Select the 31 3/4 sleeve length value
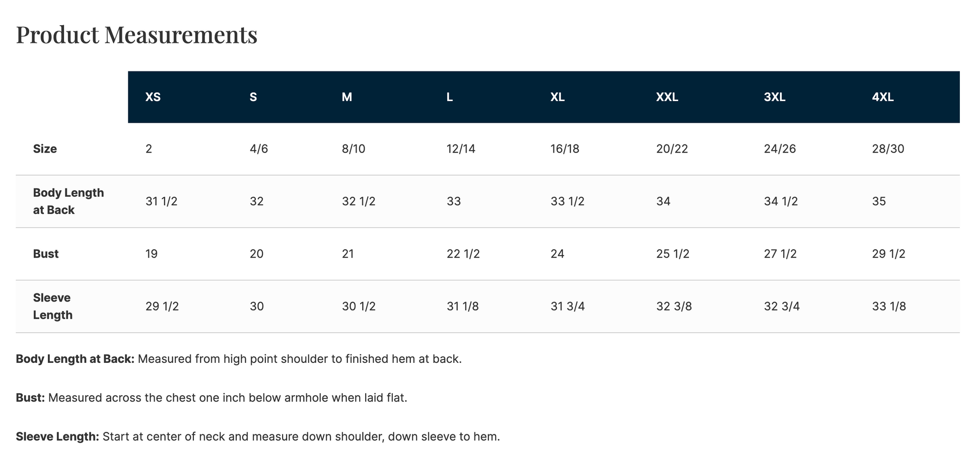980x456 pixels. [568, 306]
